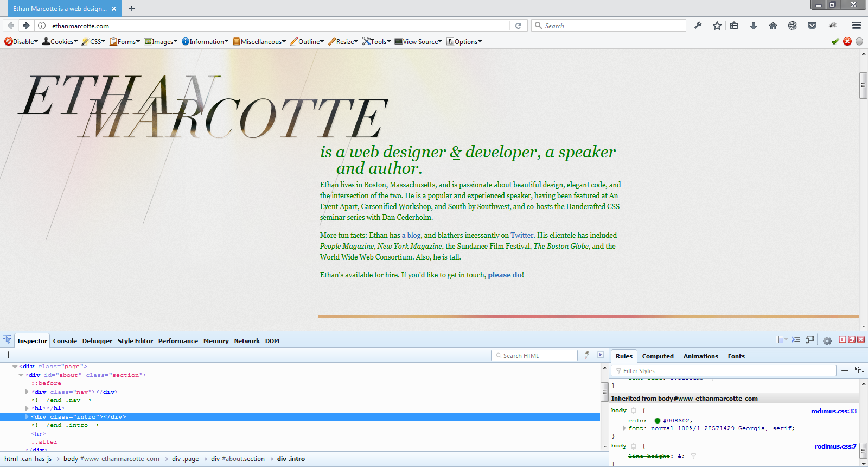Open the Fonts sidebar tab

point(736,356)
